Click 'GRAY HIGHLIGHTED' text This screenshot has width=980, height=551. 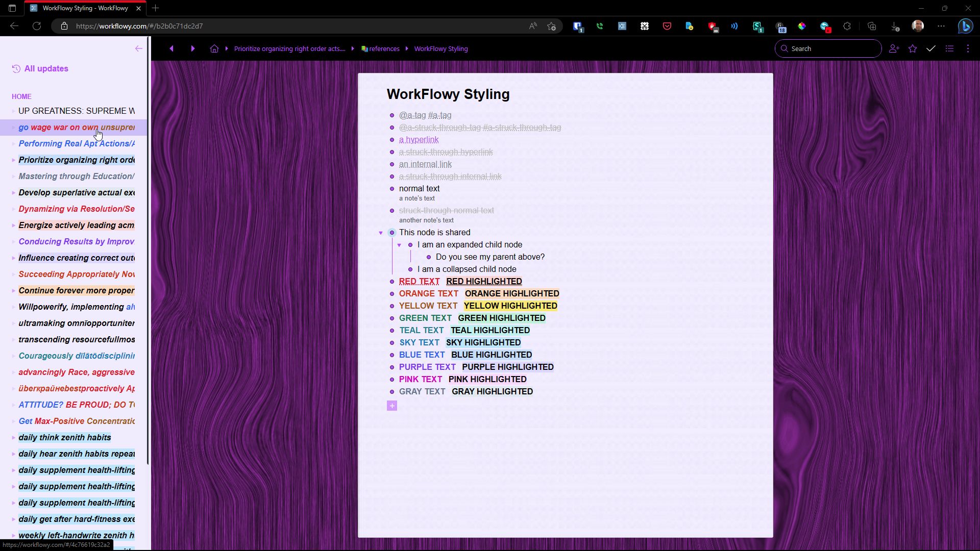492,391
